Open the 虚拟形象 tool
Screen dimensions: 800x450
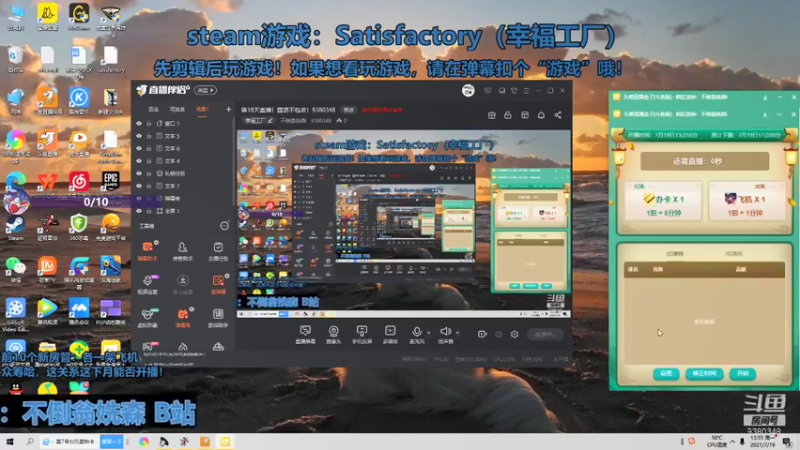pyautogui.click(x=147, y=317)
